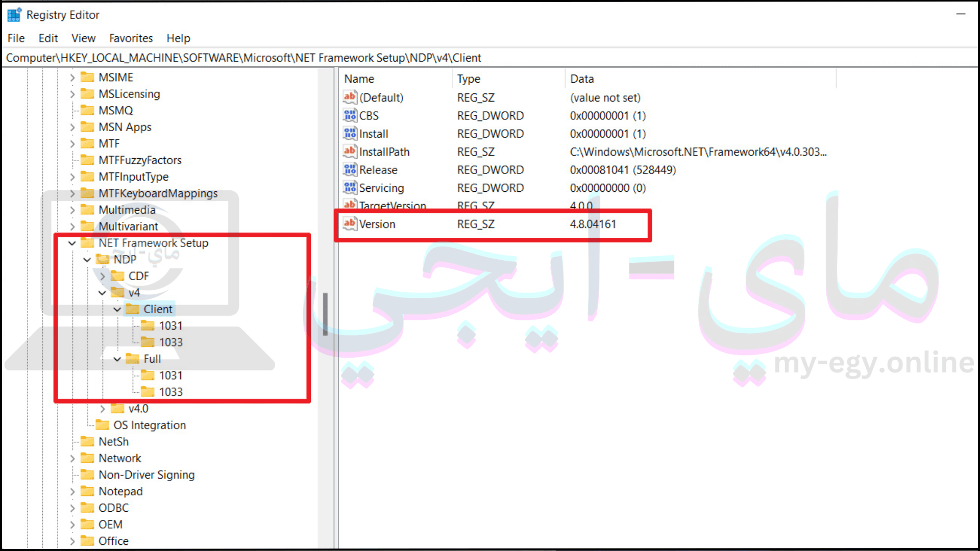Image resolution: width=980 pixels, height=551 pixels.
Task: Click the Help button in menu bar
Action: (178, 38)
